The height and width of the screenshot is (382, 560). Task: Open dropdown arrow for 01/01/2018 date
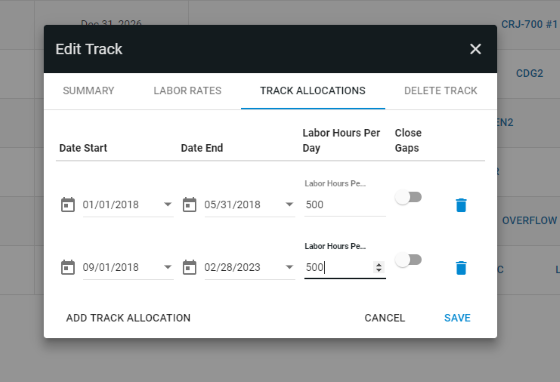coord(168,205)
